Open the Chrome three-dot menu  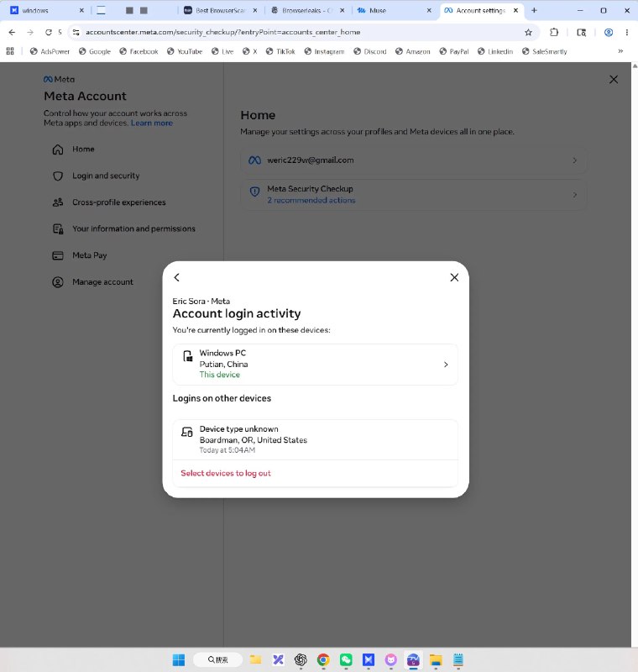tap(627, 32)
